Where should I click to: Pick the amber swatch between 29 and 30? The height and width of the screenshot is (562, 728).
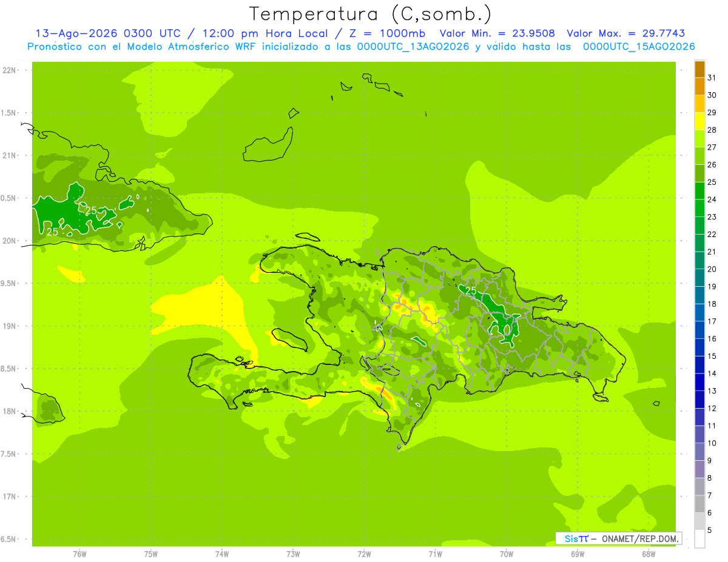699,104
